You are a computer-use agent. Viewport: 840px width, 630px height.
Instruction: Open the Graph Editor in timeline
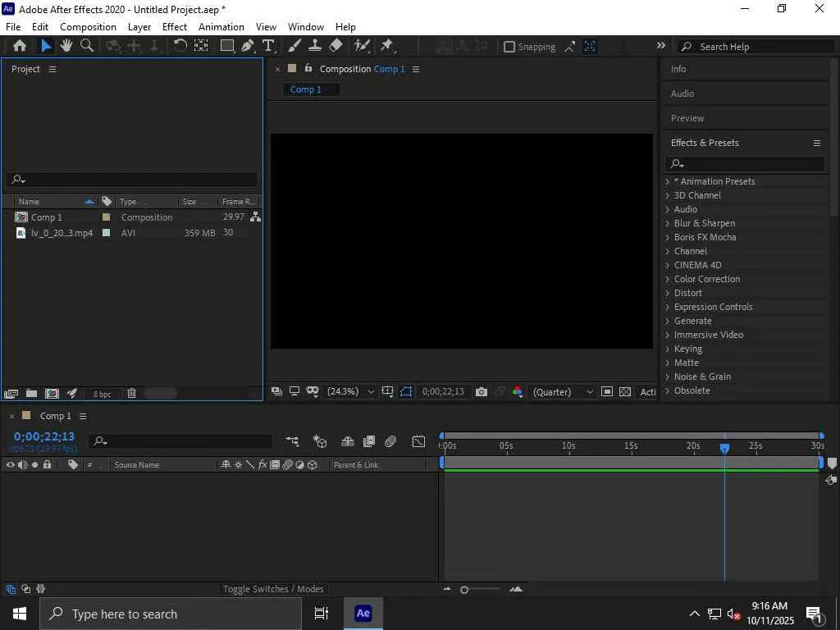418,441
